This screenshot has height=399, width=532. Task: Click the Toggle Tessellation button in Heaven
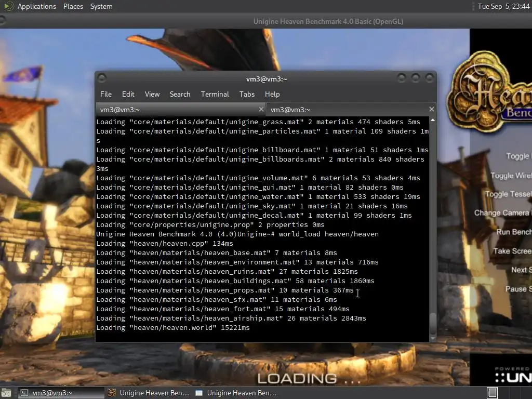pos(508,194)
